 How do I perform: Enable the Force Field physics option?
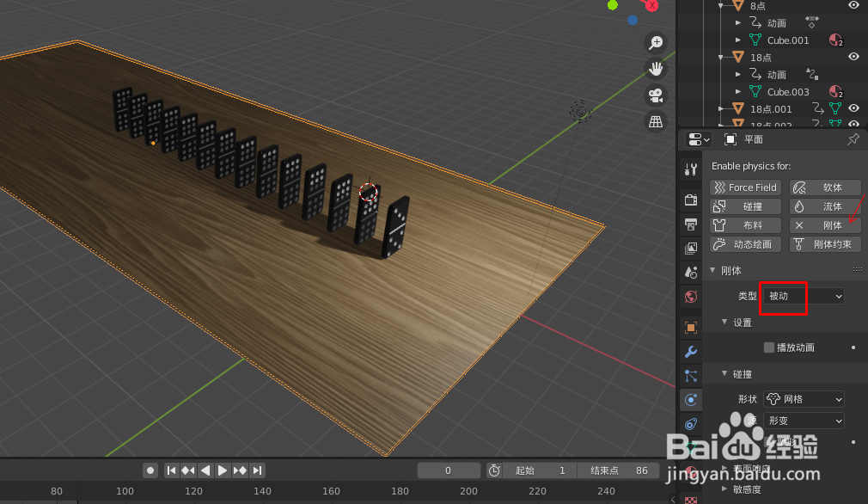[744, 187]
